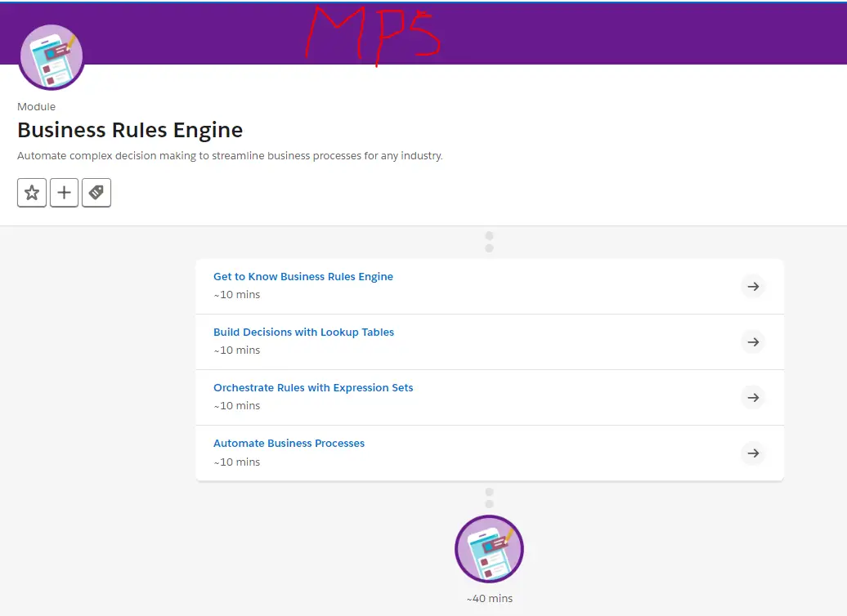Click ~10 mins under the first unit
Screen dimensions: 847x616
pos(236,294)
